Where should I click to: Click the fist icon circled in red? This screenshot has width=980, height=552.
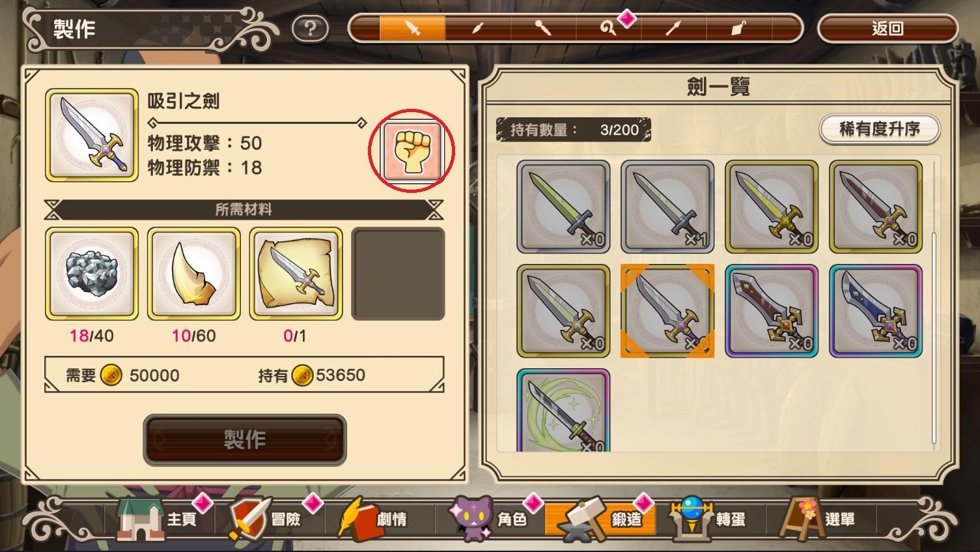412,151
